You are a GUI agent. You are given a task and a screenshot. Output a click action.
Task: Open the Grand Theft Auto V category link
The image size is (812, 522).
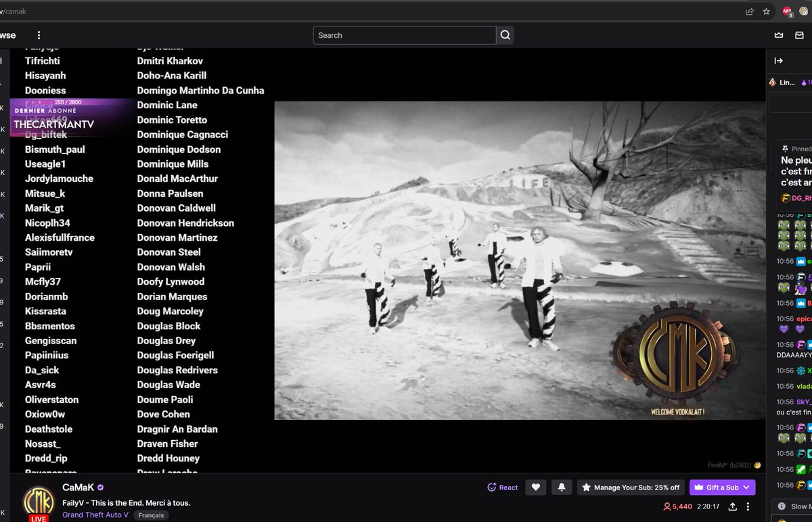[95, 515]
